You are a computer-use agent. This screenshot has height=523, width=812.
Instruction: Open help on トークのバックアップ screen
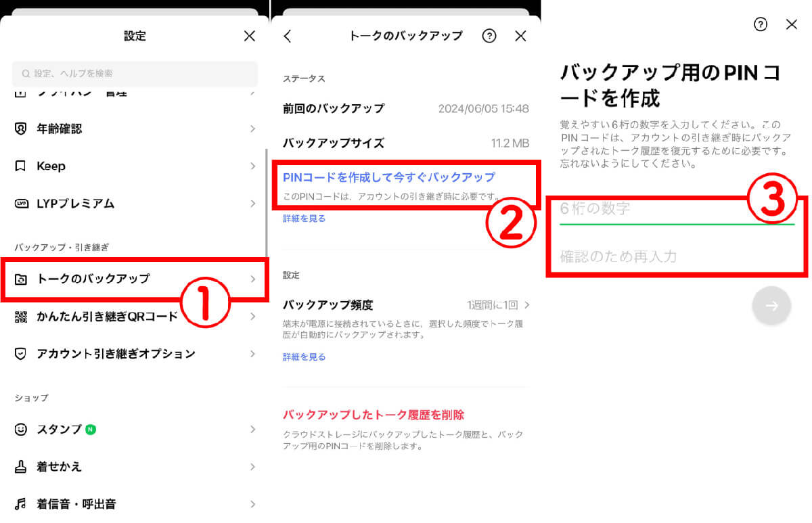[489, 36]
